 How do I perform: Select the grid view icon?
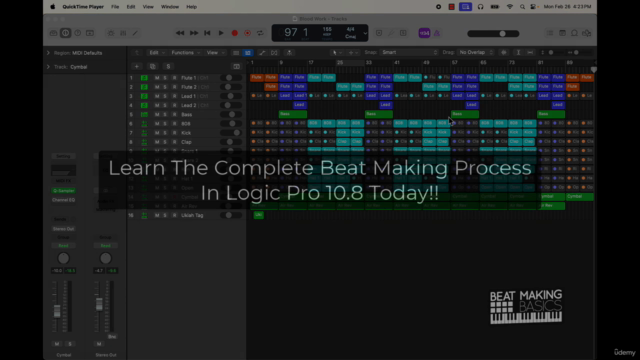pyautogui.click(x=248, y=53)
